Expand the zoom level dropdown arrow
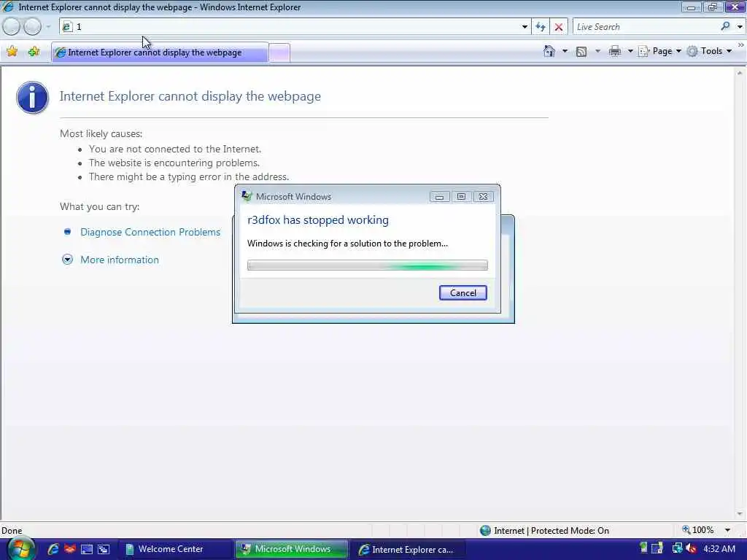 (x=727, y=530)
